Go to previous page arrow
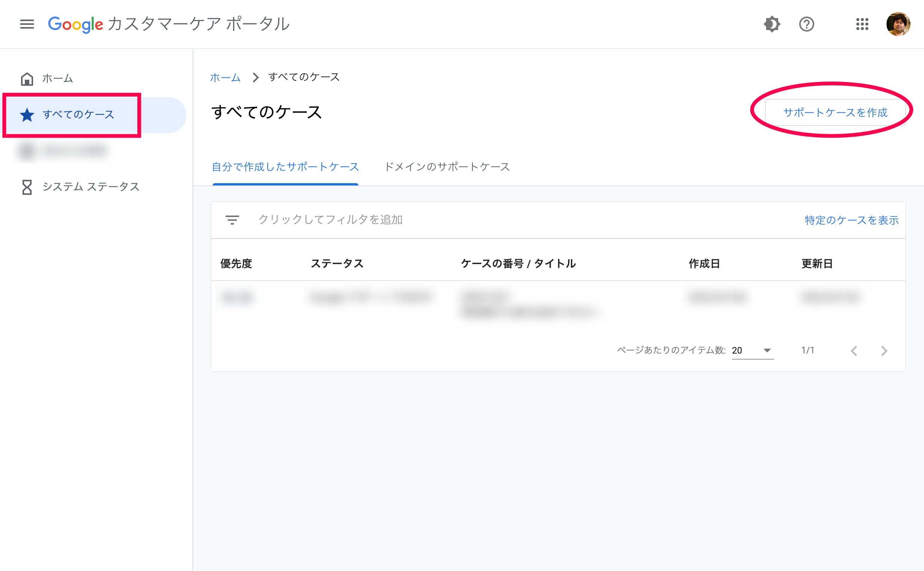 854,351
